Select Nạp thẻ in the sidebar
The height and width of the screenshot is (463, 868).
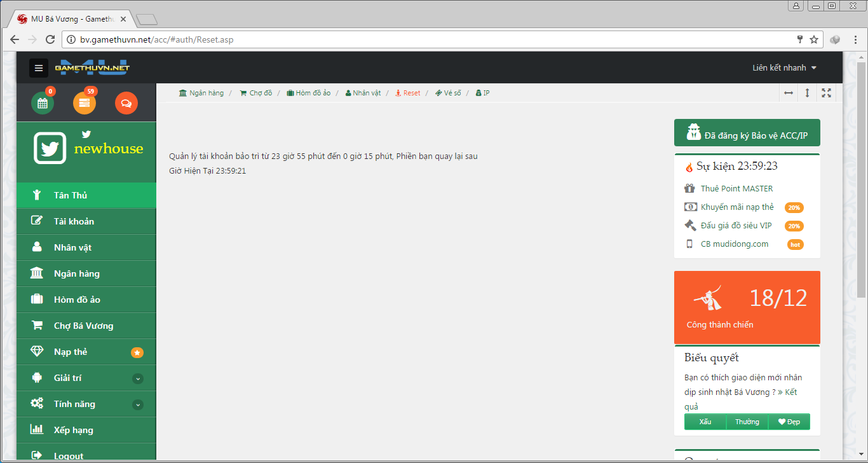pyautogui.click(x=71, y=352)
